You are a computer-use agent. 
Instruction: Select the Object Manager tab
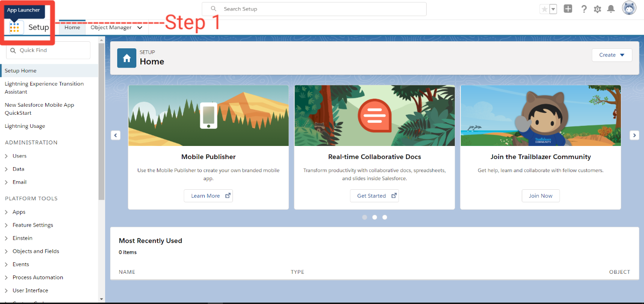111,27
